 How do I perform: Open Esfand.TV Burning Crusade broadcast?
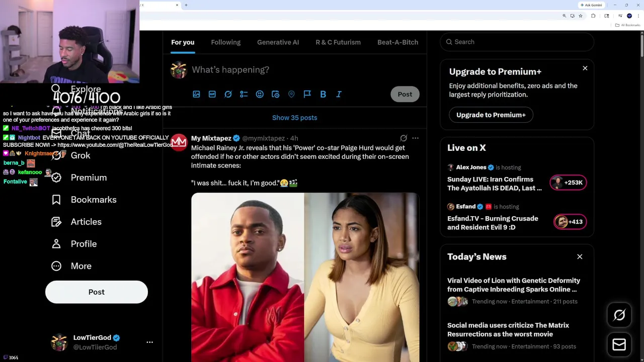click(x=493, y=223)
